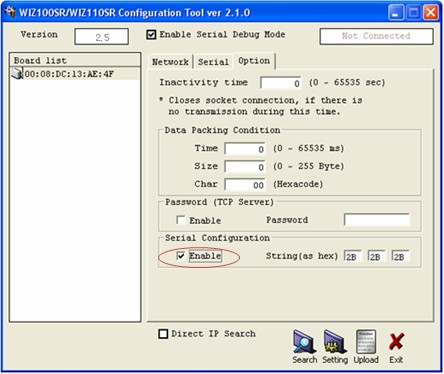444x374 pixels.
Task: Click the first String hex 2B field
Action: tap(353, 256)
